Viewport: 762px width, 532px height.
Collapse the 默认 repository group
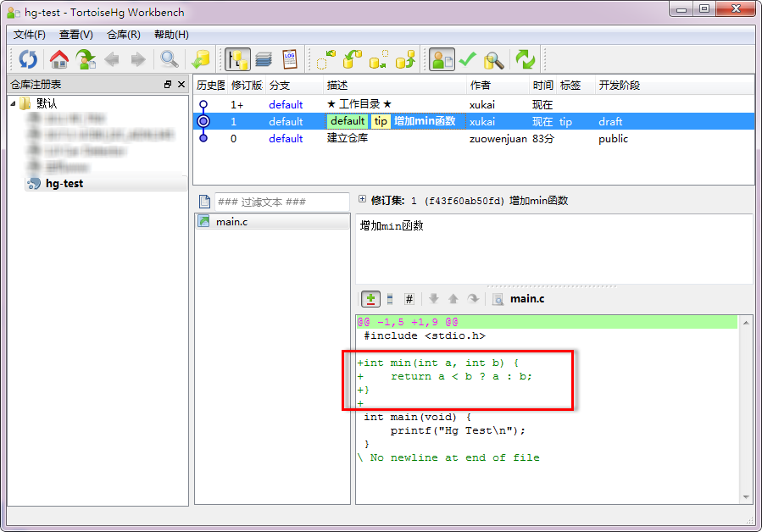click(x=13, y=103)
